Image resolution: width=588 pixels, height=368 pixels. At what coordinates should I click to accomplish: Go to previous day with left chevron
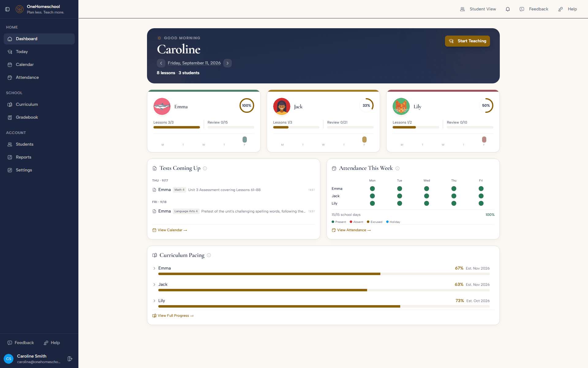tap(161, 63)
